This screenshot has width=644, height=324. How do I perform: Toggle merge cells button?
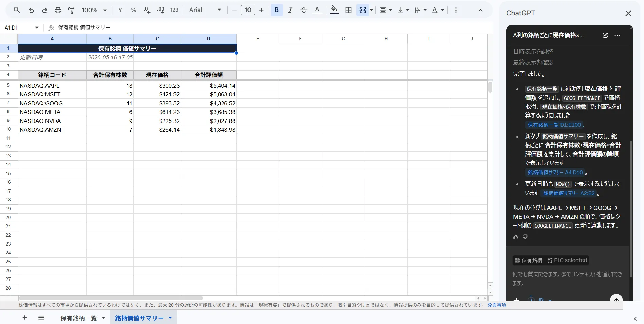363,10
